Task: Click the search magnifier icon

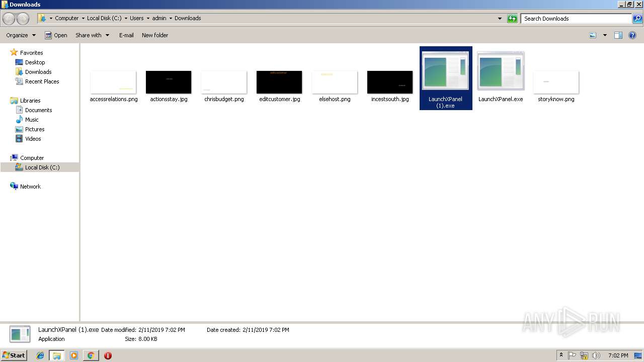Action: pos(637,19)
